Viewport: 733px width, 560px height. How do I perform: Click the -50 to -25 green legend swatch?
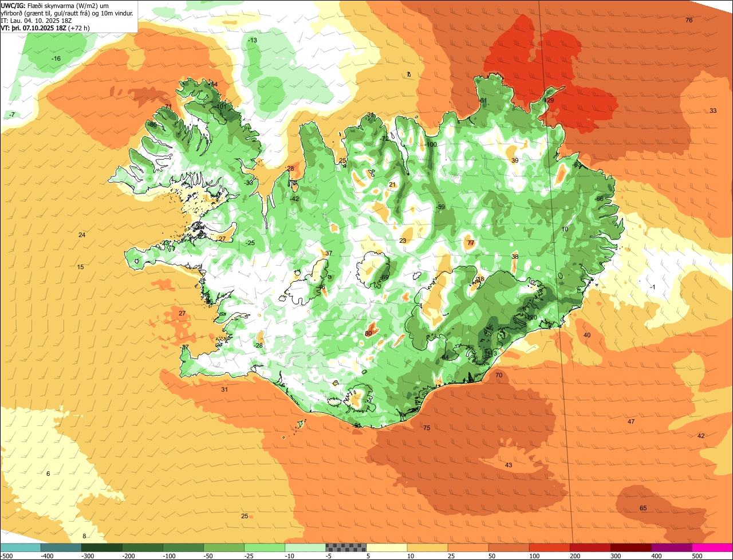click(224, 547)
